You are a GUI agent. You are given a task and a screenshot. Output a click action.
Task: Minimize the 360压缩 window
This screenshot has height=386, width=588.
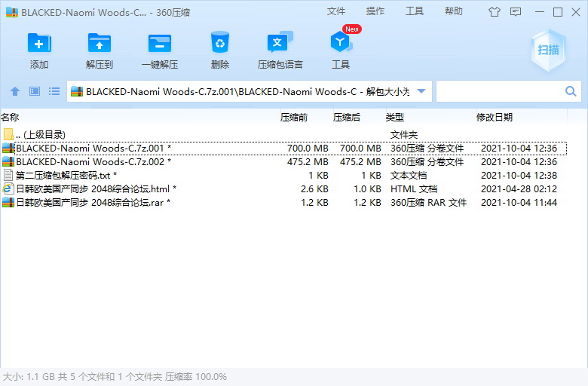coord(540,12)
